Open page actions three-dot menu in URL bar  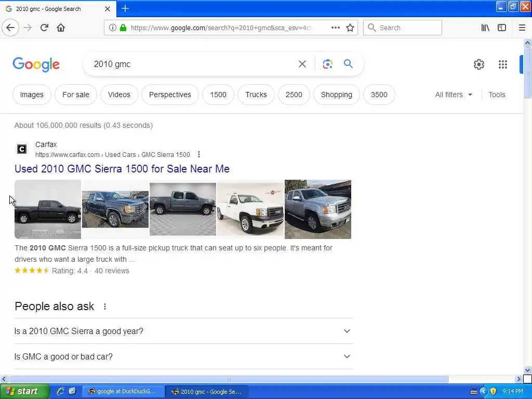tap(335, 28)
